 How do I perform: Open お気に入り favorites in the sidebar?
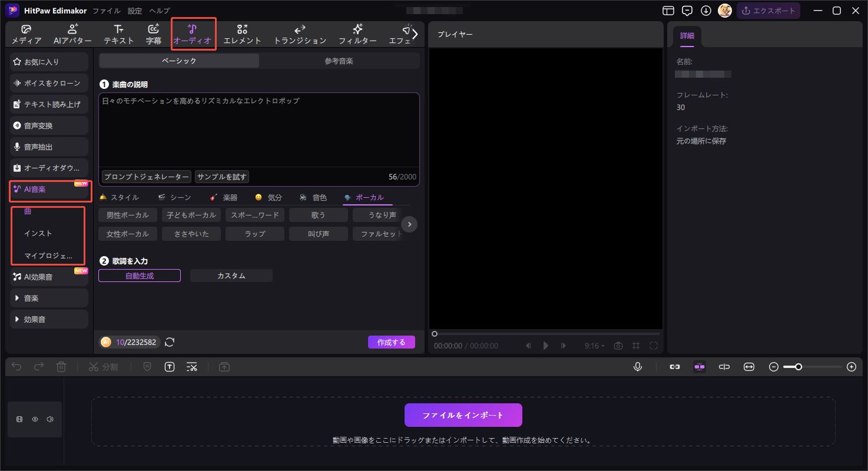tap(49, 62)
